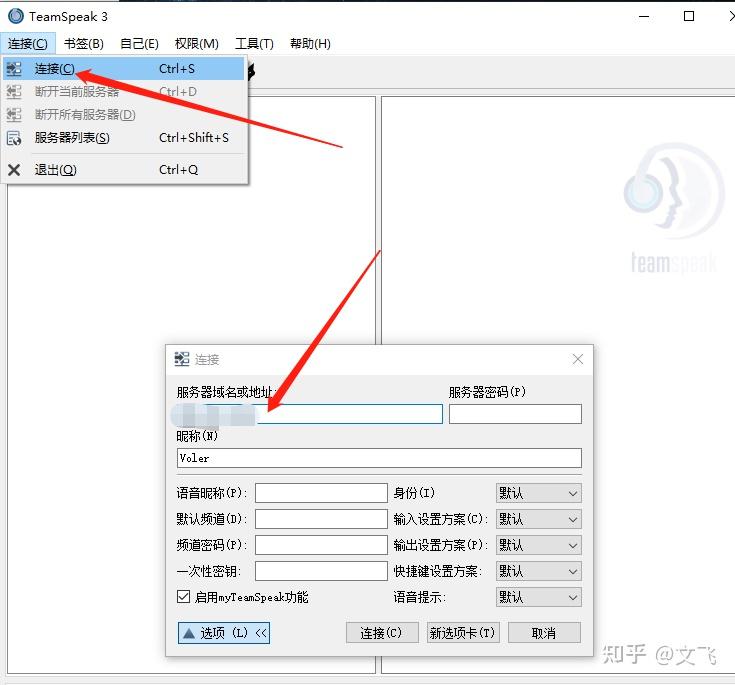Click the TeamSpeak 3 title bar logo
735x685 pixels.
[x=15, y=16]
